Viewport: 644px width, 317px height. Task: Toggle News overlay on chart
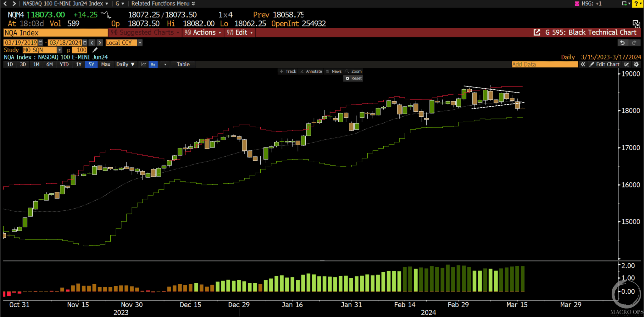click(x=334, y=71)
